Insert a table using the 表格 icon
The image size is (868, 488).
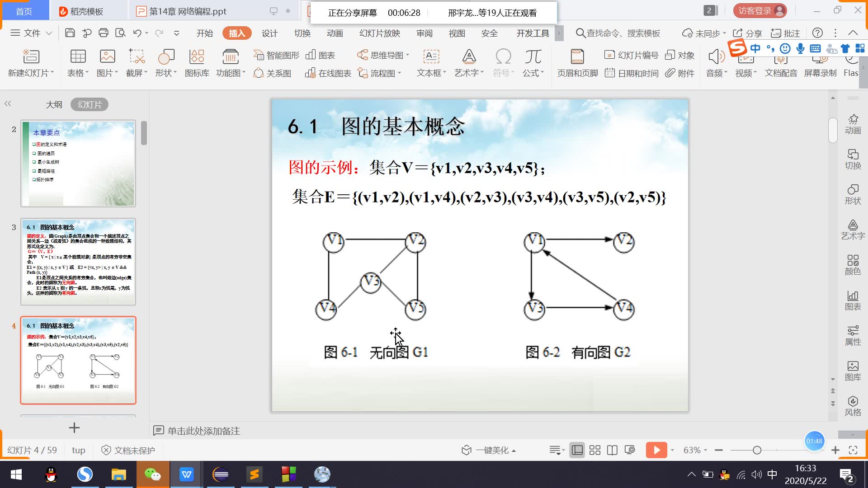coord(78,57)
